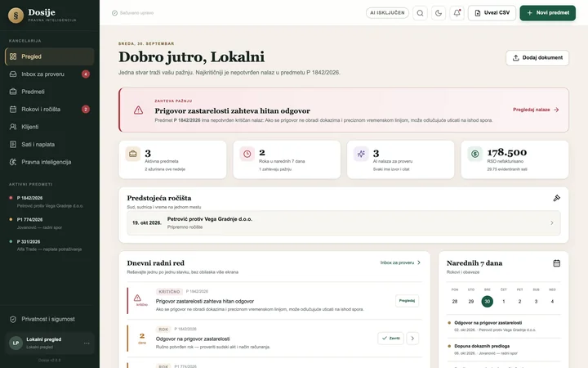Viewport: 588px width, 368px height.
Task: Click the KRITIČNO tag
Action: pos(169,292)
